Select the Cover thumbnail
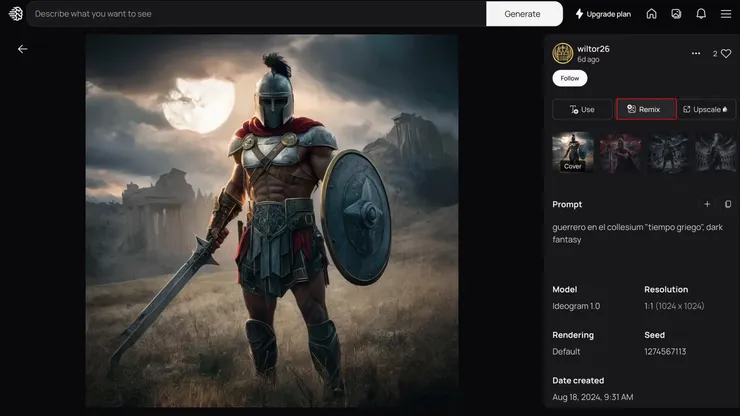This screenshot has height=416, width=740. [573, 152]
